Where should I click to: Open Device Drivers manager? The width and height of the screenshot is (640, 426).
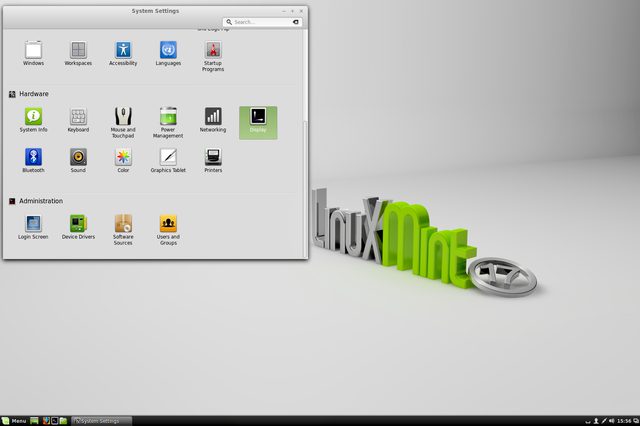pyautogui.click(x=78, y=226)
